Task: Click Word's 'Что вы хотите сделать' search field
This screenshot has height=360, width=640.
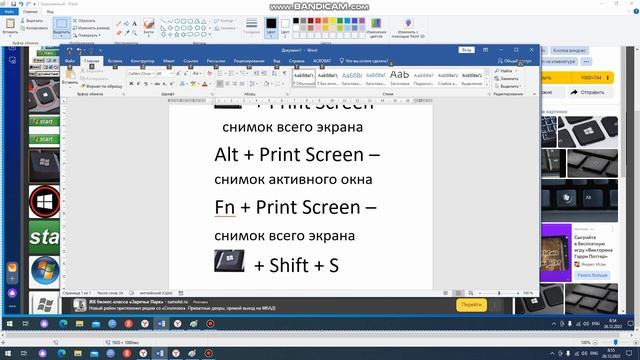Action: point(363,61)
